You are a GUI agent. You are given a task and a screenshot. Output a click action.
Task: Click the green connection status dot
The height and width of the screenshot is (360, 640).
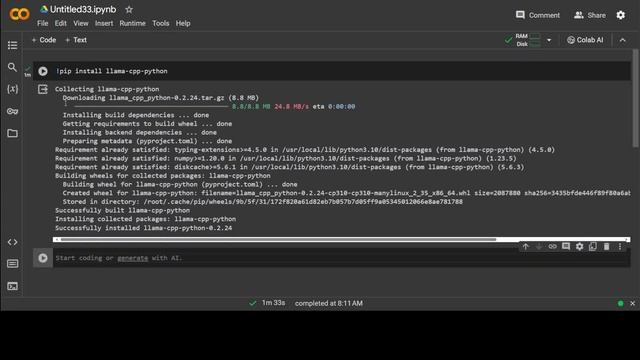tap(620, 303)
